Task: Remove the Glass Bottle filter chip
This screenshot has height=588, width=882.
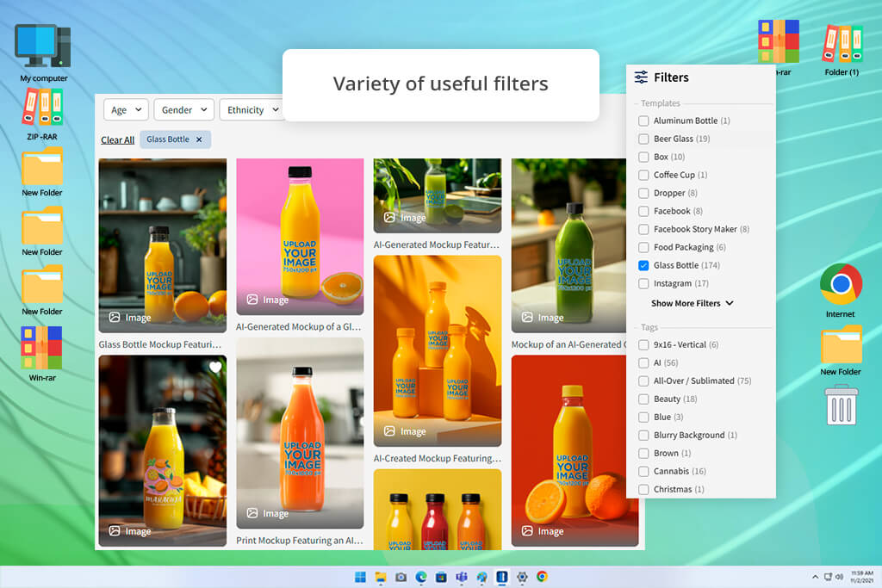Action: click(199, 139)
